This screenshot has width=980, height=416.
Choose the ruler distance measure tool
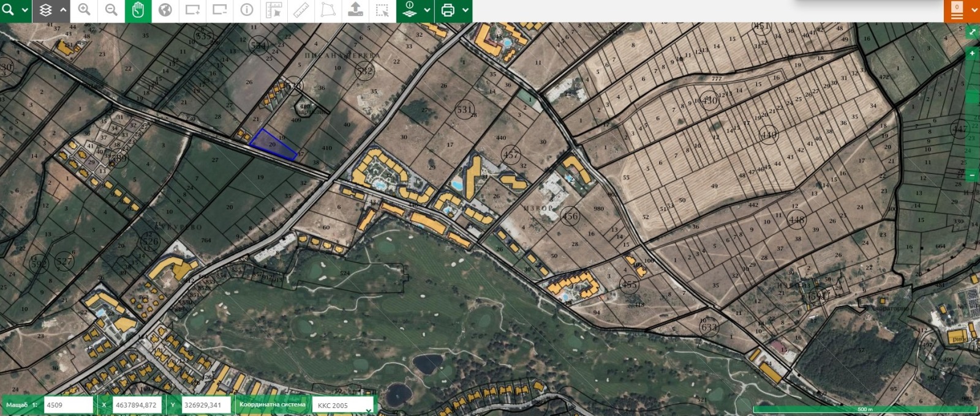click(x=301, y=10)
